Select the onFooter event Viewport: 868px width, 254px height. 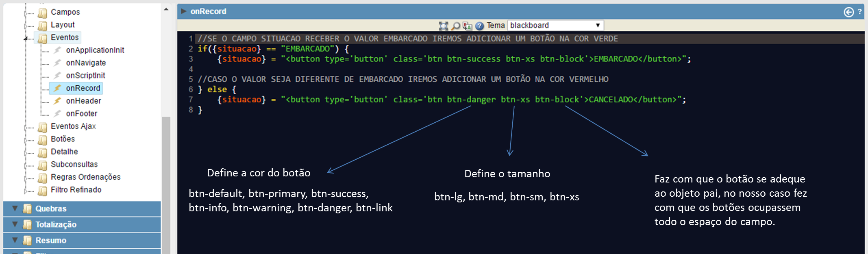pos(81,113)
